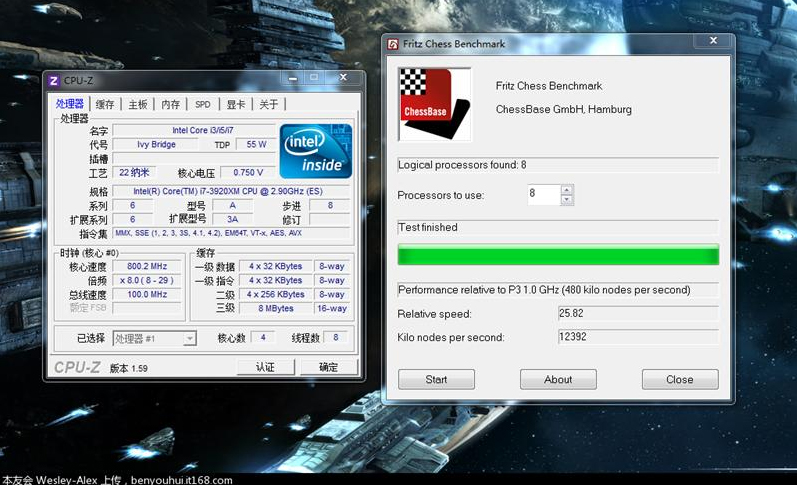
Task: Click the CPU-Z version 1.59 label
Action: click(x=129, y=368)
